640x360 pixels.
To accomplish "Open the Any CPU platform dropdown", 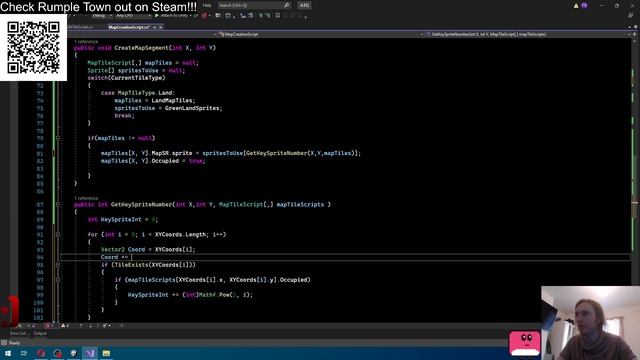I will pyautogui.click(x=133, y=16).
